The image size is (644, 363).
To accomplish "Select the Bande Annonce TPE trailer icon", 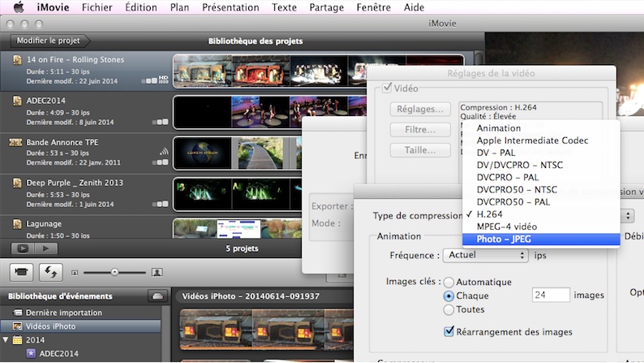I will (15, 142).
